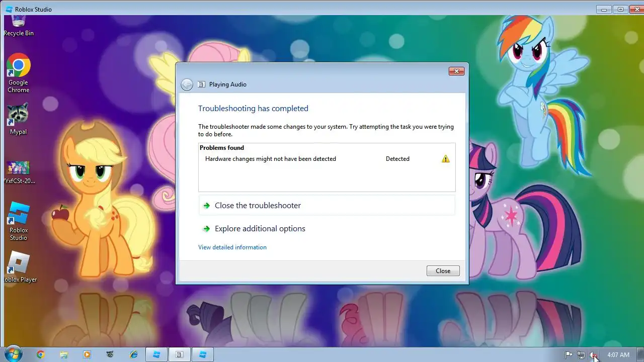Close the troubleshooter with the red X
This screenshot has width=644, height=362.
pos(456,71)
